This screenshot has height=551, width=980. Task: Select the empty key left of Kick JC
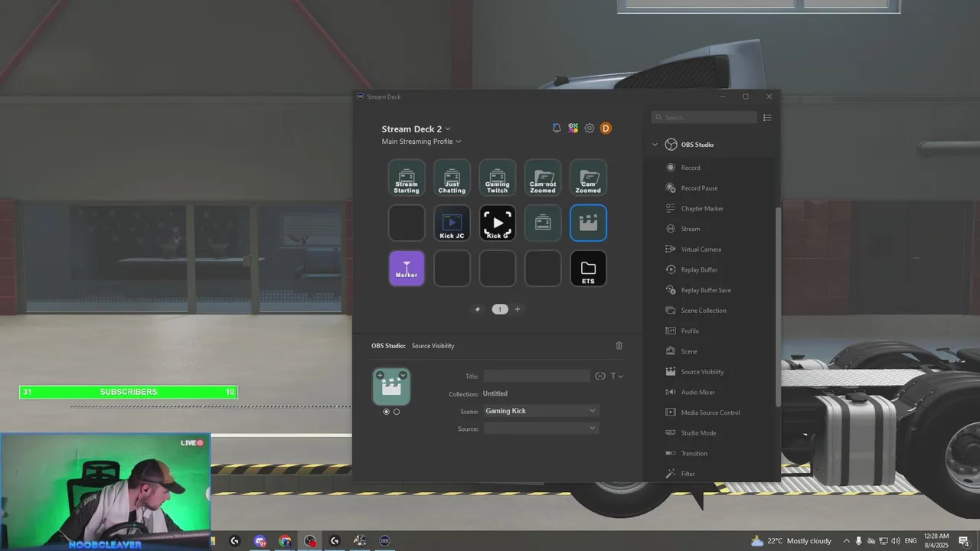(407, 223)
